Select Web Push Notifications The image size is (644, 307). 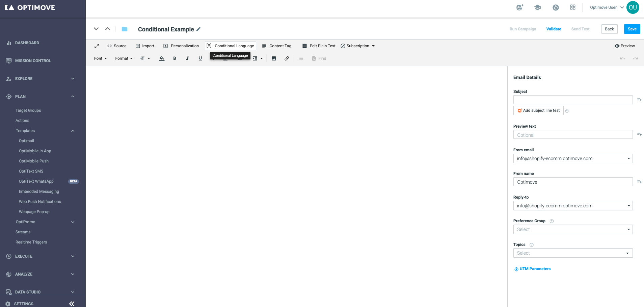point(40,202)
